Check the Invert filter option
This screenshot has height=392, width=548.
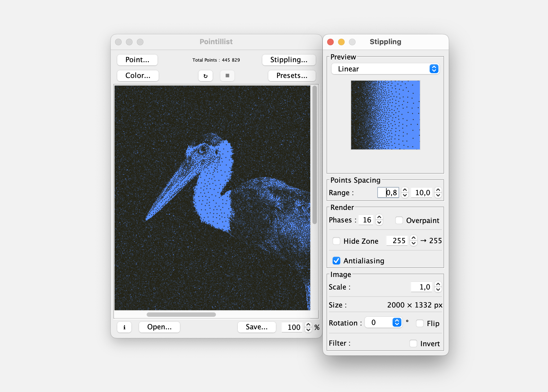pyautogui.click(x=413, y=343)
